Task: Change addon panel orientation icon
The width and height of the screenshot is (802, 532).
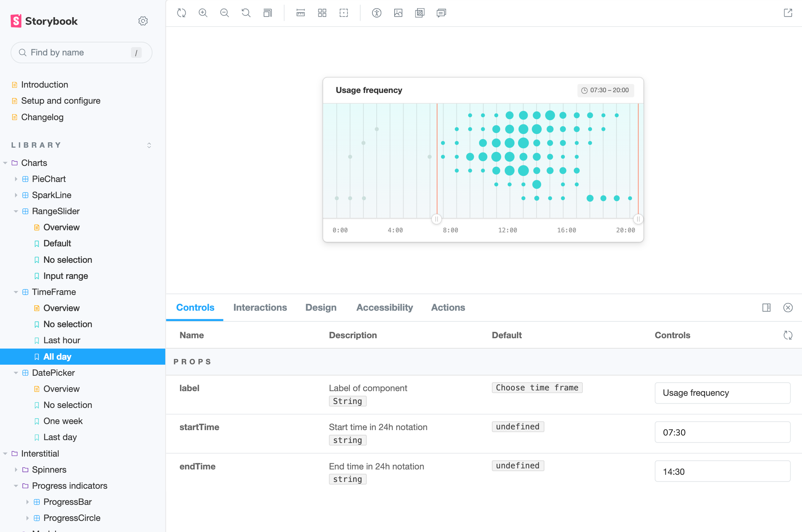Action: [766, 307]
